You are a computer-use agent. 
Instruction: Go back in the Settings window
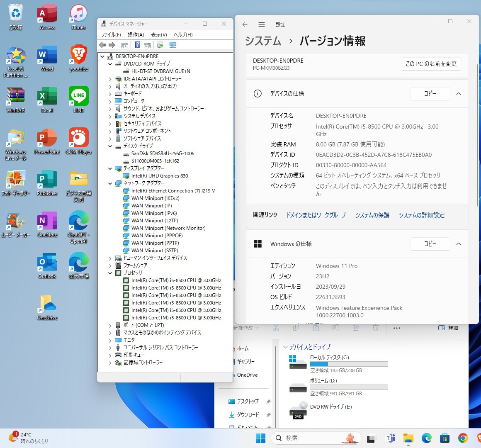[245, 24]
